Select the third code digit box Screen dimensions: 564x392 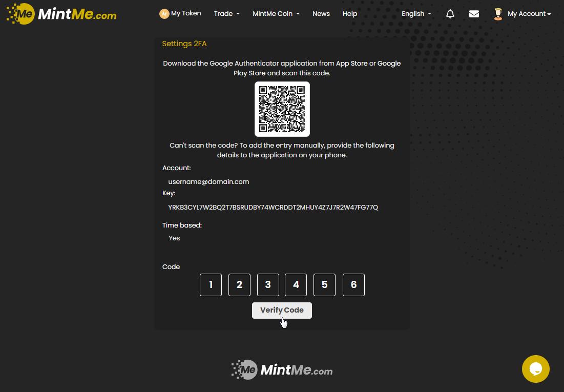(268, 285)
